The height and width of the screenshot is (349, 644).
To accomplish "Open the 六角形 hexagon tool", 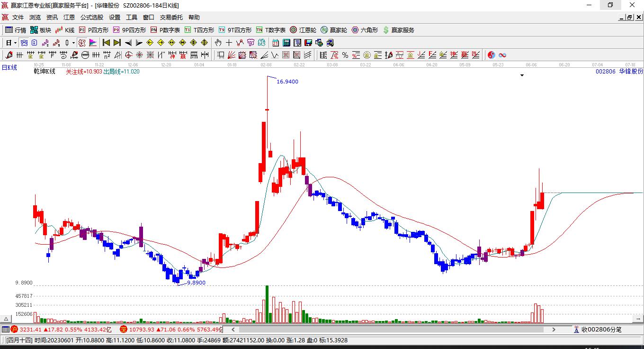I will 365,30.
